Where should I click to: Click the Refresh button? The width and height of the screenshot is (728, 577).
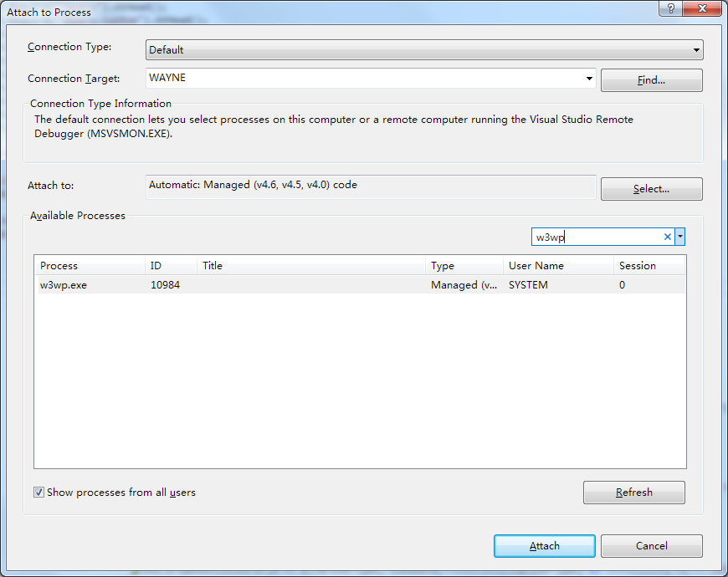pyautogui.click(x=633, y=492)
